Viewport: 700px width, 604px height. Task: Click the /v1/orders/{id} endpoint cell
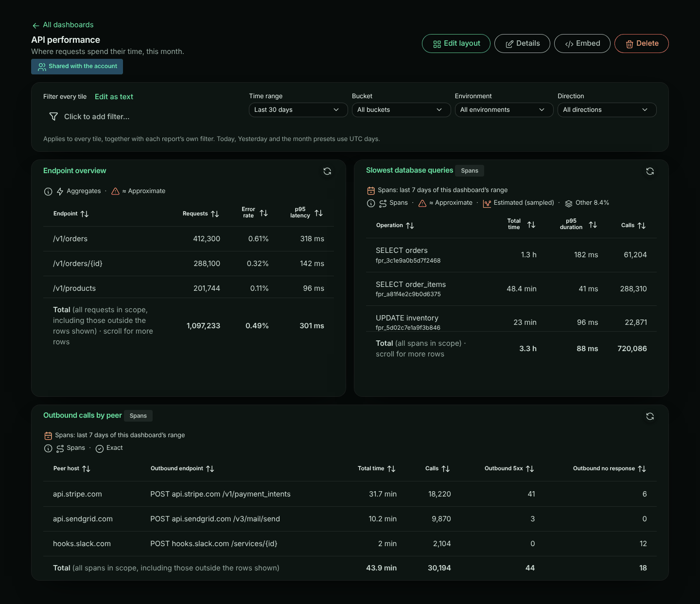(x=78, y=264)
